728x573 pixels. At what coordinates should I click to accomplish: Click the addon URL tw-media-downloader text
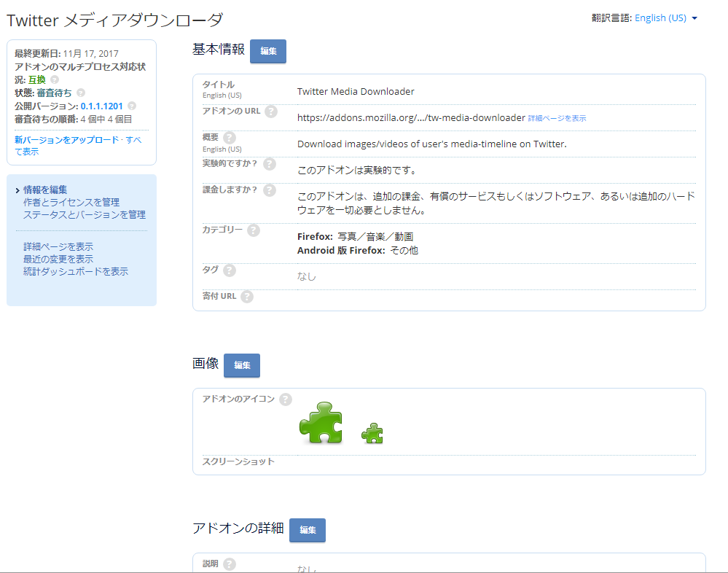(411, 118)
